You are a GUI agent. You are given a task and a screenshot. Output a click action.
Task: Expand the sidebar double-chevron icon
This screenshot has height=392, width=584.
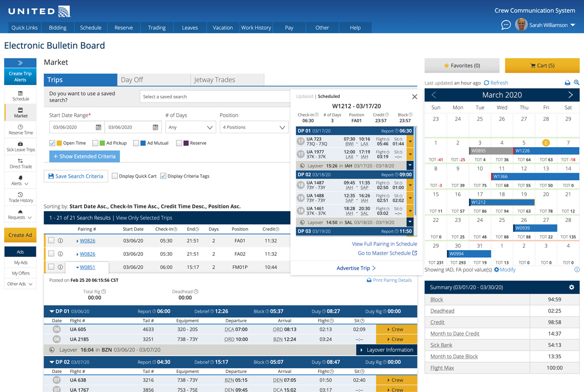point(20,63)
